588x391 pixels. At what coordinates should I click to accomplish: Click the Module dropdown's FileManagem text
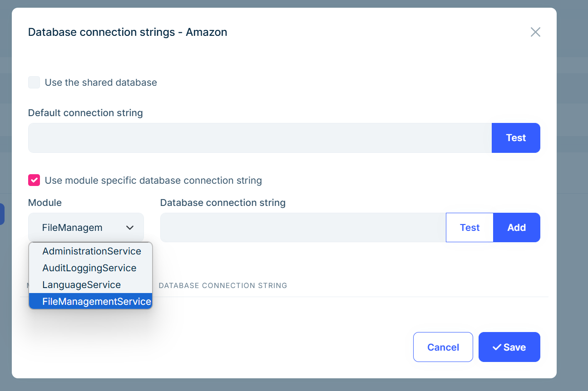point(72,228)
